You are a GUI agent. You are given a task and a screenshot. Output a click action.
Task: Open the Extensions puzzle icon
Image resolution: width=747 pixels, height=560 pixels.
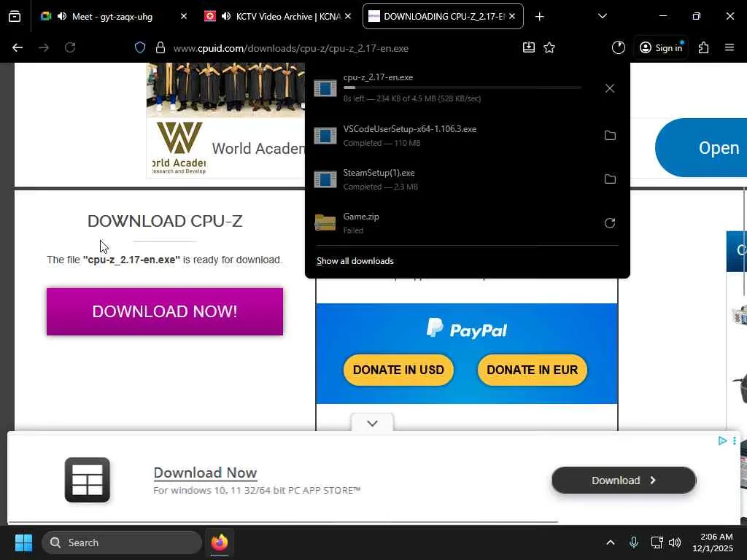(x=704, y=47)
